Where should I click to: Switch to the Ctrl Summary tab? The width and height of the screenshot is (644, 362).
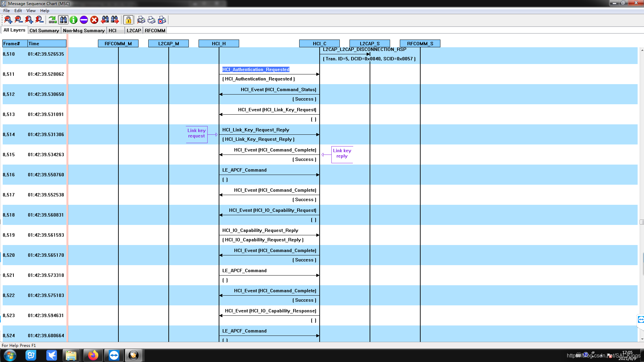coord(44,31)
